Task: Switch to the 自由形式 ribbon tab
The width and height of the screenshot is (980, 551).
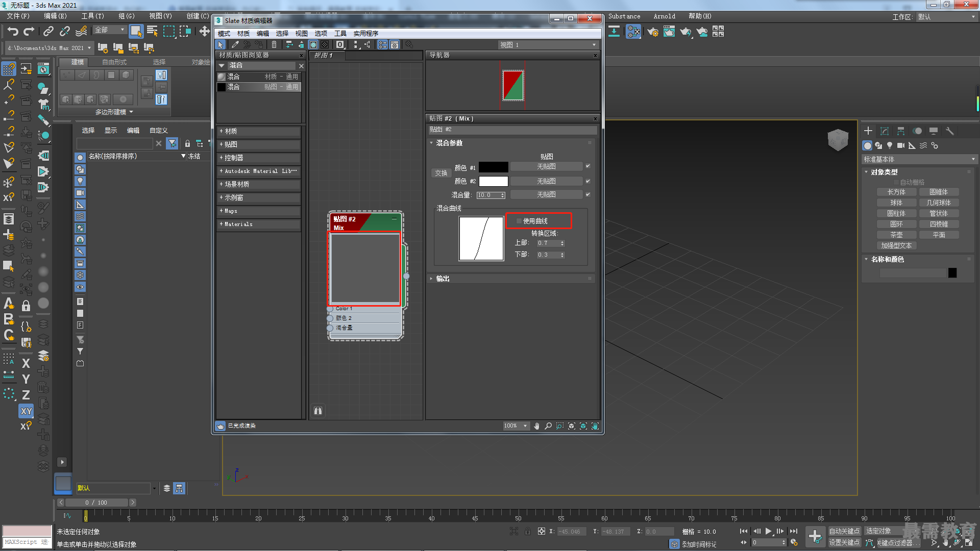Action: pyautogui.click(x=114, y=62)
